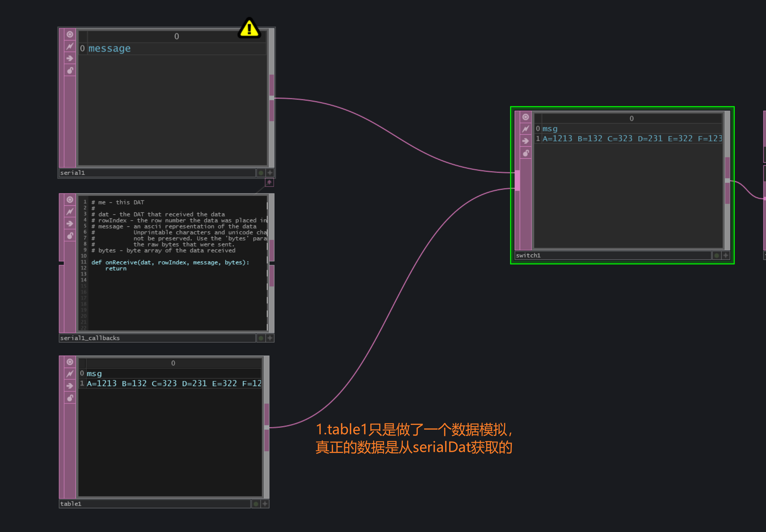766x532 pixels.
Task: Enable the bypass lightning flag on serial1
Action: click(70, 46)
